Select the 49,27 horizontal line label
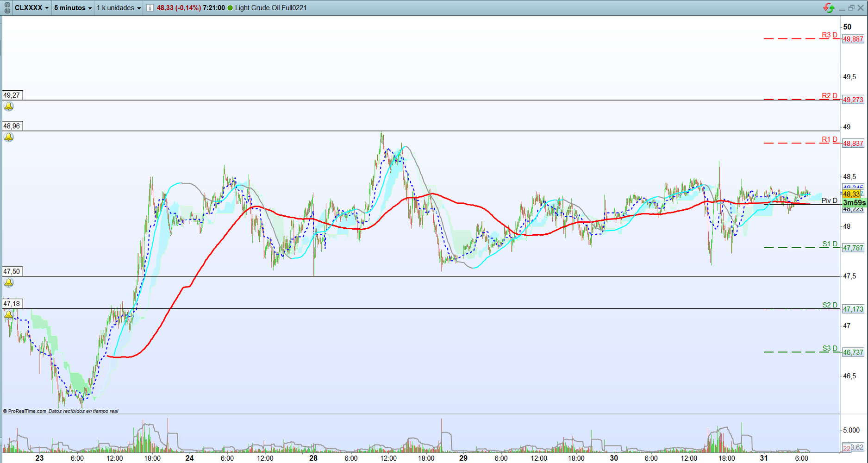This screenshot has width=868, height=463. point(12,95)
